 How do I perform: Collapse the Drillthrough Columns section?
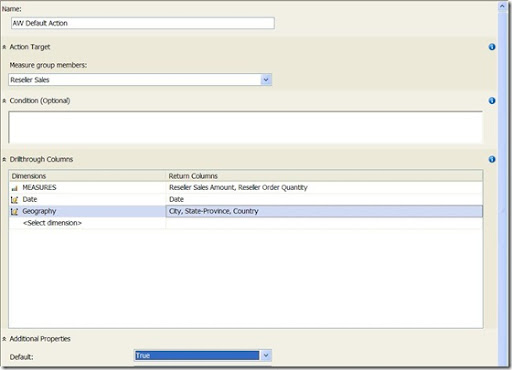coord(4,160)
